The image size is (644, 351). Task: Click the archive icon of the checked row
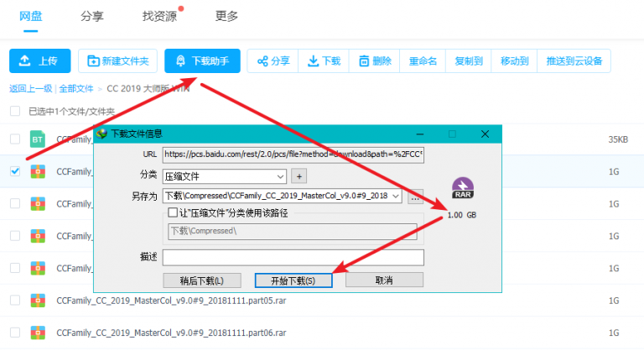38,171
